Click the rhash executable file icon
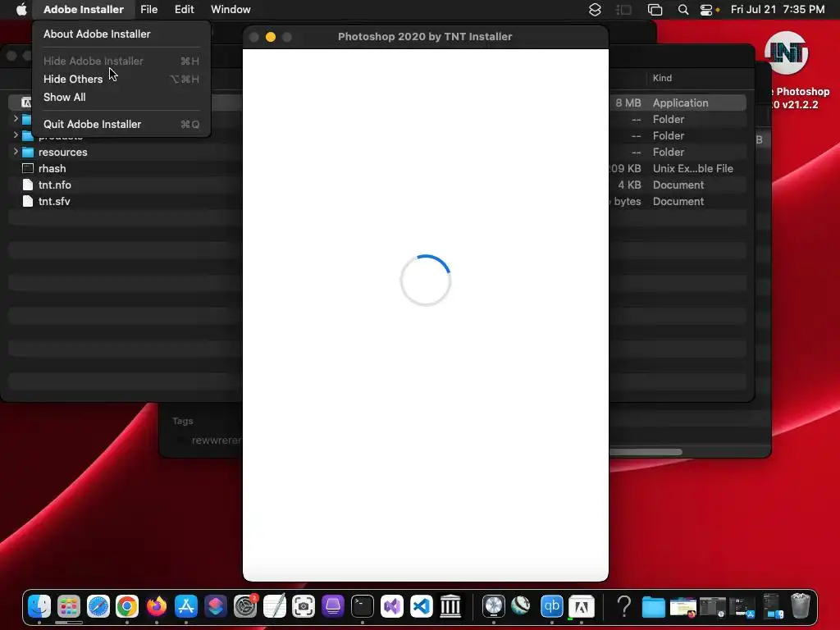 (x=28, y=168)
